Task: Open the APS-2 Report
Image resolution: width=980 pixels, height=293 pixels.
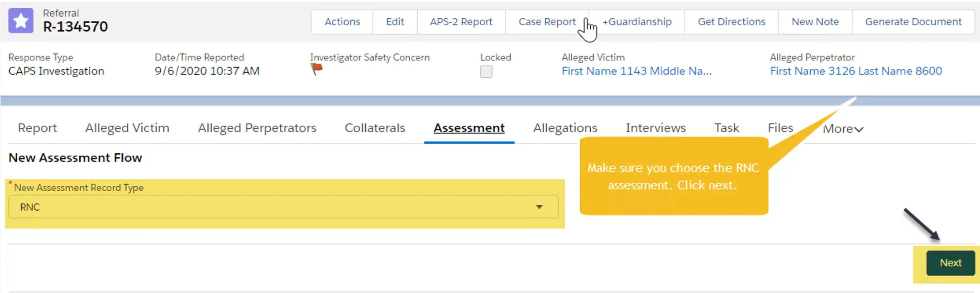Action: (461, 22)
